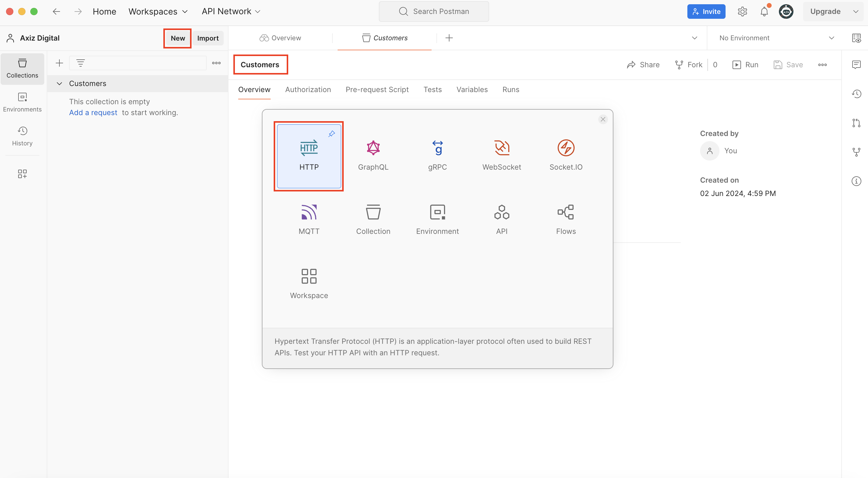Select the API tile in dialog
Screen dimensions: 868x478
[x=501, y=220]
